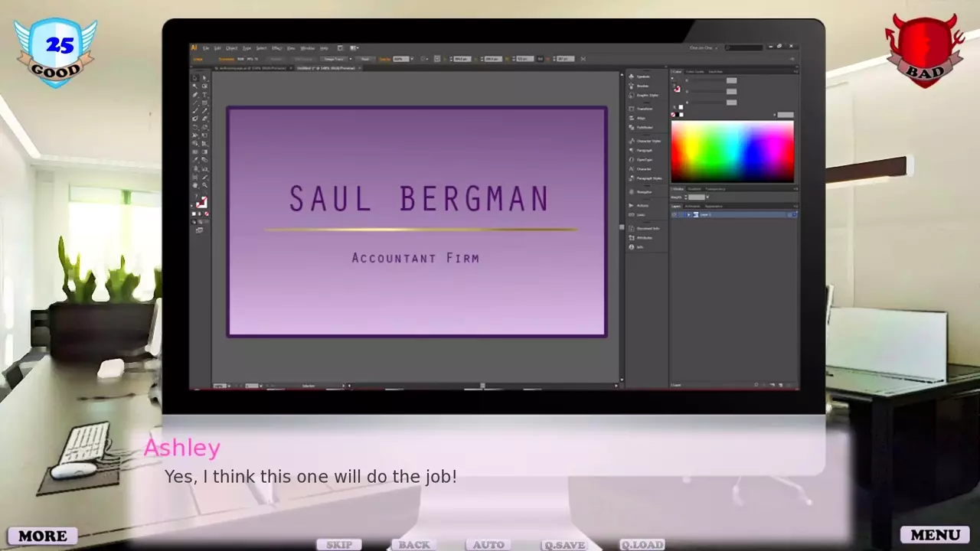The width and height of the screenshot is (980, 551).
Task: Switch to the Appearance tab
Action: [714, 206]
